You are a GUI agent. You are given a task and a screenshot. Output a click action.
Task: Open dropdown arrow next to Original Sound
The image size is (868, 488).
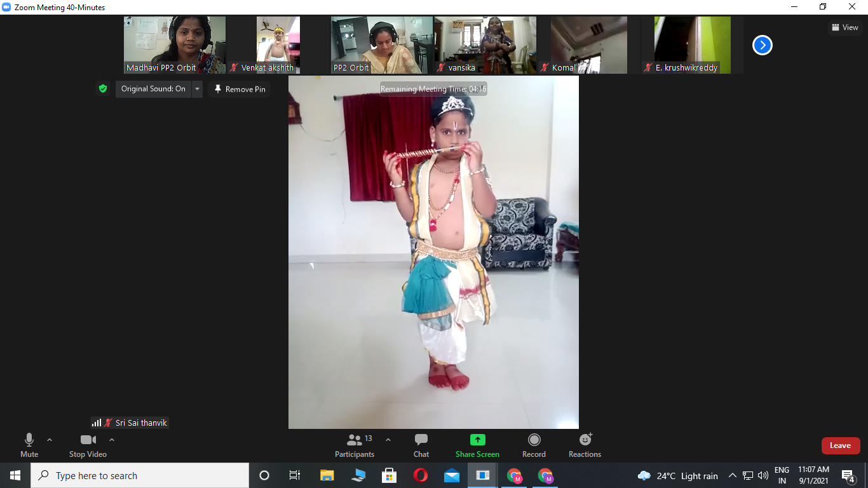197,89
